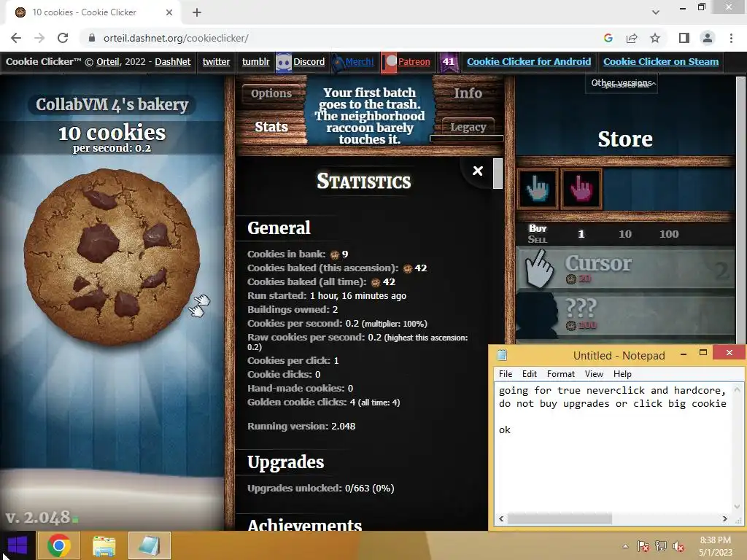Close the Cookie Clicker tab

click(x=169, y=12)
